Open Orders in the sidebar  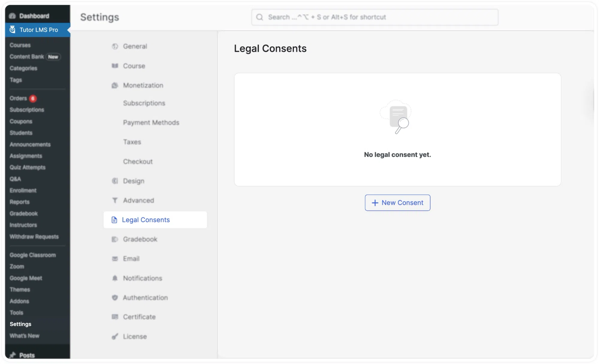18,98
